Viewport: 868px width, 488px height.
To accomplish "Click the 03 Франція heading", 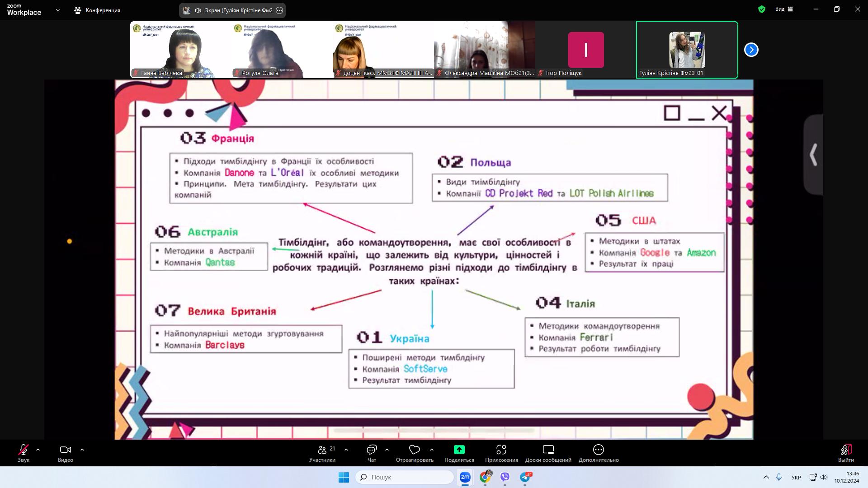I will (x=217, y=138).
